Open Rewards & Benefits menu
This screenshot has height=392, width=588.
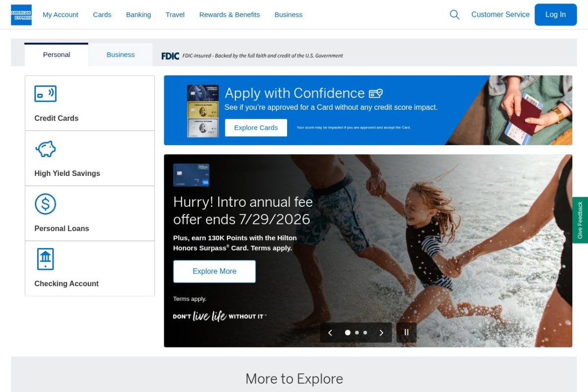[x=229, y=15]
